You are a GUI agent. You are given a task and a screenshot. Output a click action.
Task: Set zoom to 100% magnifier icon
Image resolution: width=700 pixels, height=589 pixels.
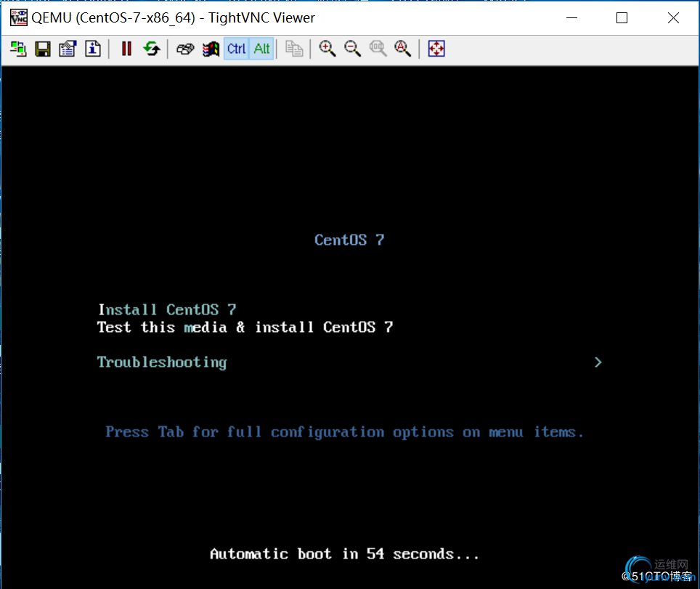[378, 49]
